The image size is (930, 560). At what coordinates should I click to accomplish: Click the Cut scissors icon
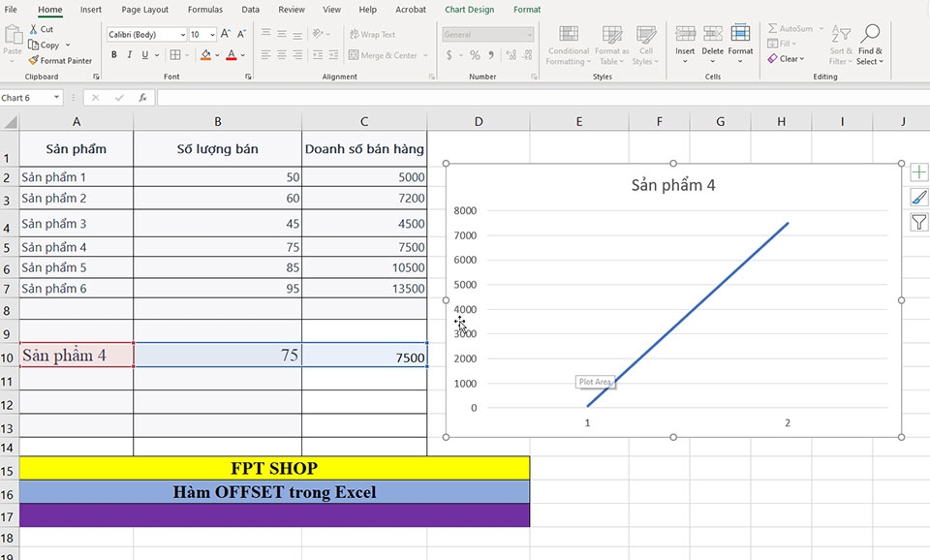[x=33, y=29]
